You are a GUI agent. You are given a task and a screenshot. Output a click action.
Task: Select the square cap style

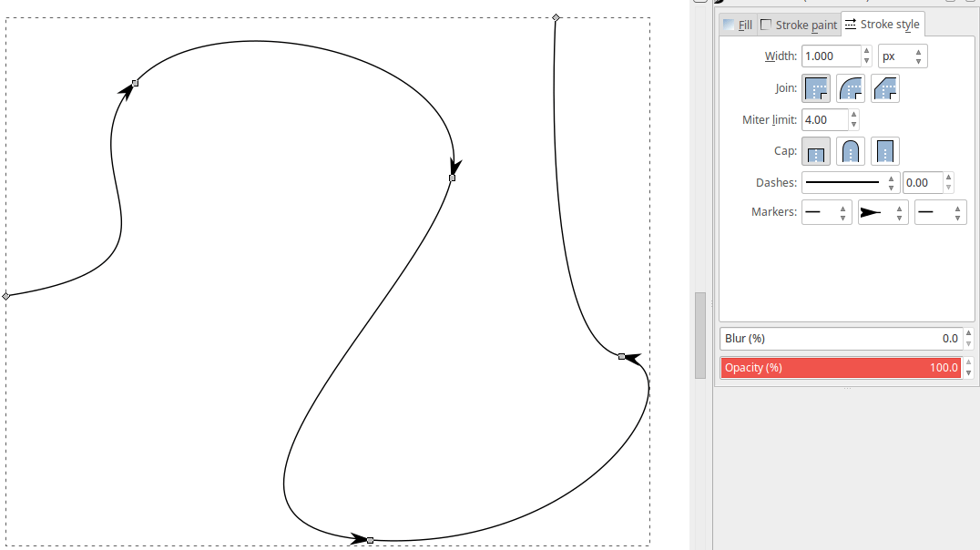[883, 150]
